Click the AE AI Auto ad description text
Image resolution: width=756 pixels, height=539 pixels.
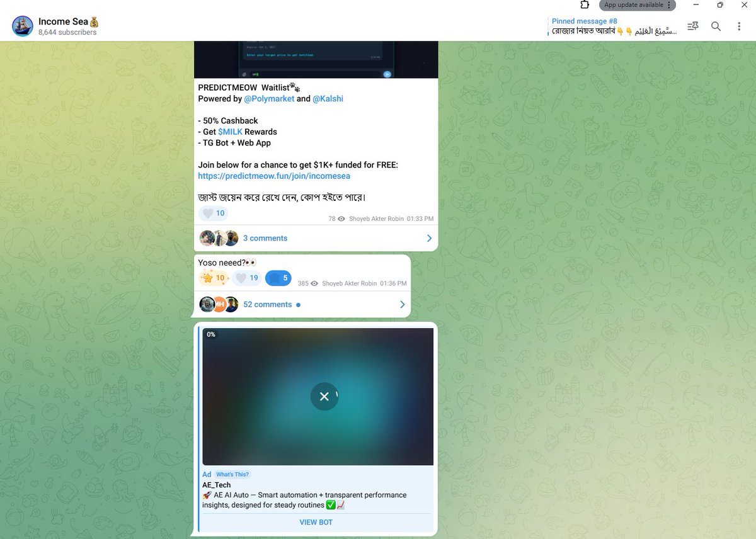click(305, 500)
